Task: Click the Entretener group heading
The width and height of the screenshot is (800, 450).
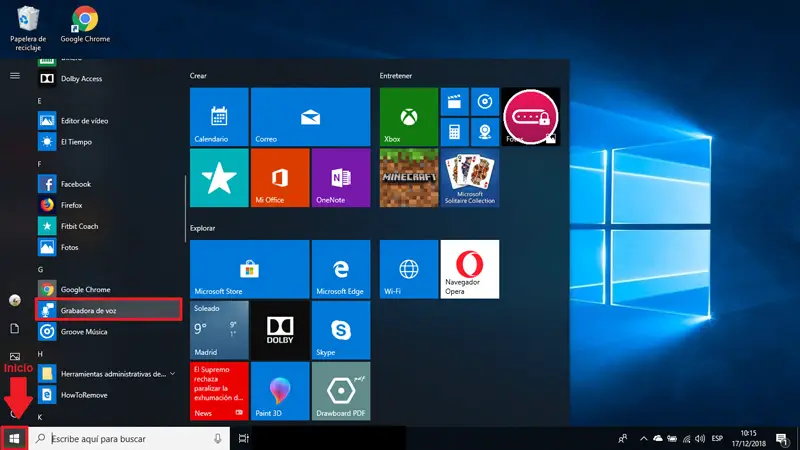Action: click(x=395, y=76)
